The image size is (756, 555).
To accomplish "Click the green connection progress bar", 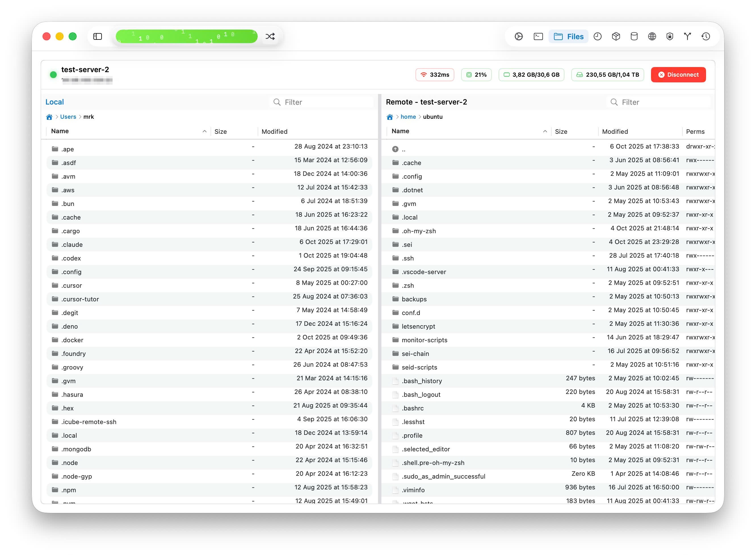I will 187,36.
